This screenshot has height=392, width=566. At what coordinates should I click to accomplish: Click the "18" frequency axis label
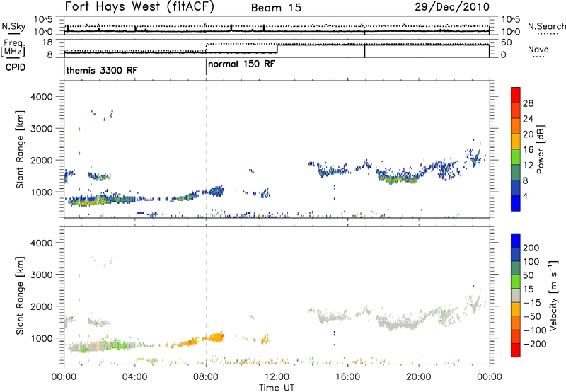[47, 42]
